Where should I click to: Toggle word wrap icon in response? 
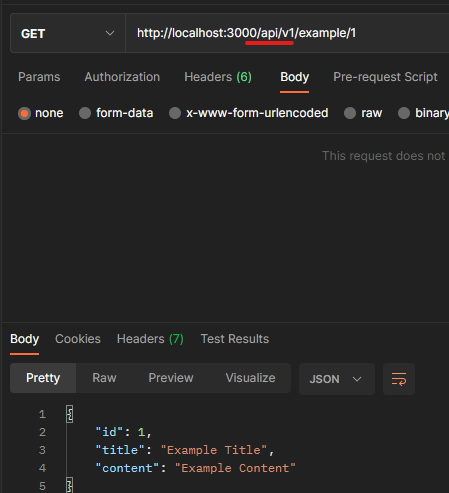(399, 379)
